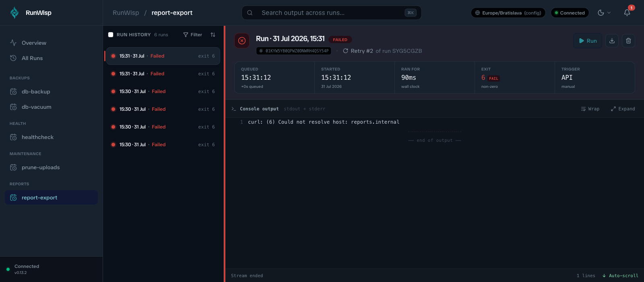Download the run output
The image size is (644, 282).
[x=612, y=41]
